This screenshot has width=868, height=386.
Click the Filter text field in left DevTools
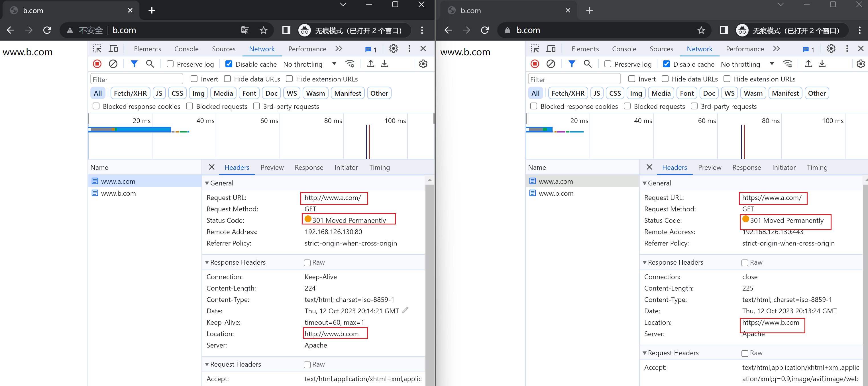(x=136, y=79)
